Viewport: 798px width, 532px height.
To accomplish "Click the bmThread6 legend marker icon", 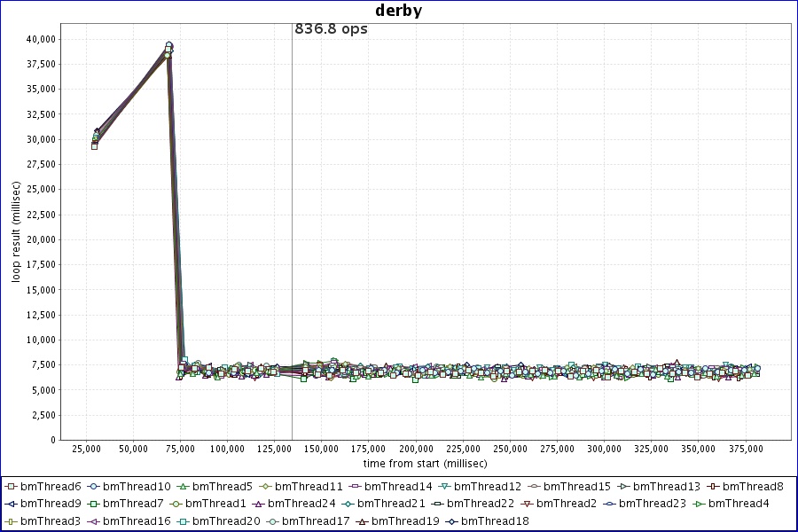I will click(x=12, y=487).
